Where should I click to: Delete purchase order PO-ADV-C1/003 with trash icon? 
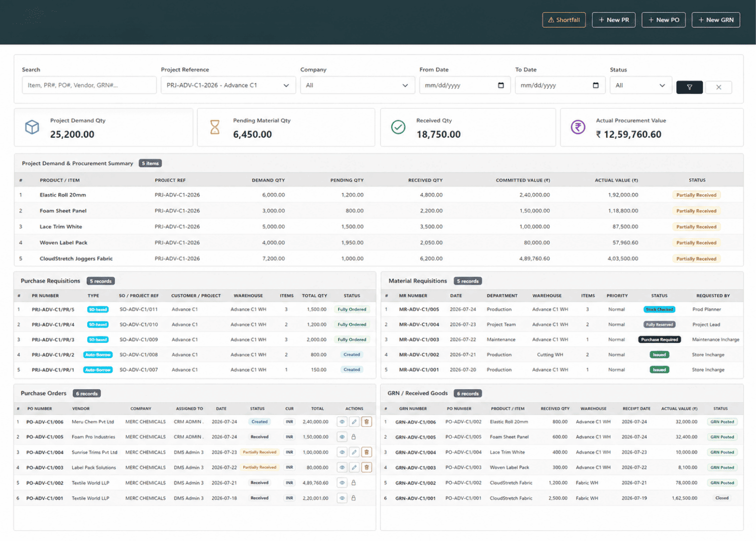pyautogui.click(x=366, y=467)
